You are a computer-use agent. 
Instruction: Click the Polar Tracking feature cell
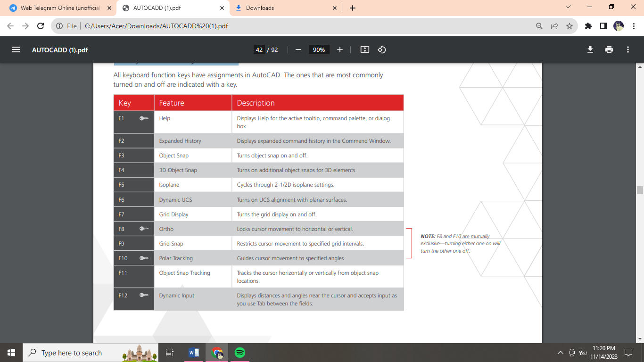coord(193,258)
